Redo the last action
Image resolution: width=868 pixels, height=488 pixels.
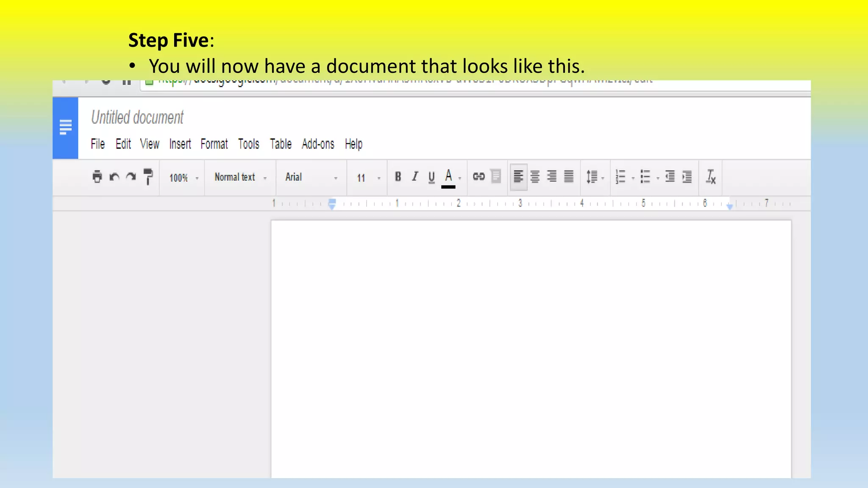coord(131,176)
